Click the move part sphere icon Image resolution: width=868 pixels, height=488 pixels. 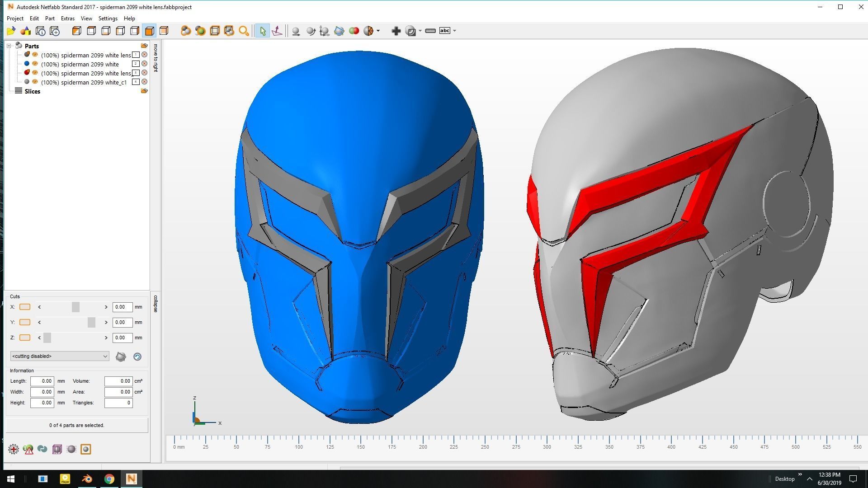coord(296,31)
